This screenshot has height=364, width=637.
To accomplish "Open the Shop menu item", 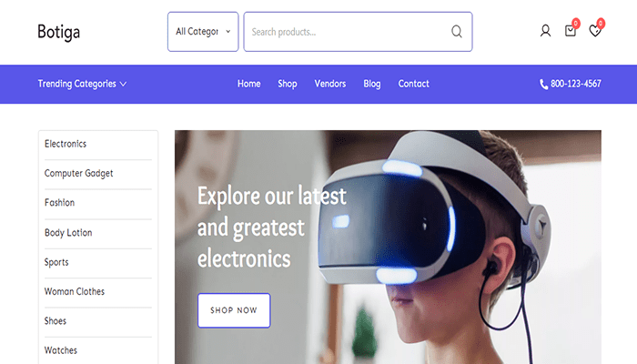I will click(288, 84).
